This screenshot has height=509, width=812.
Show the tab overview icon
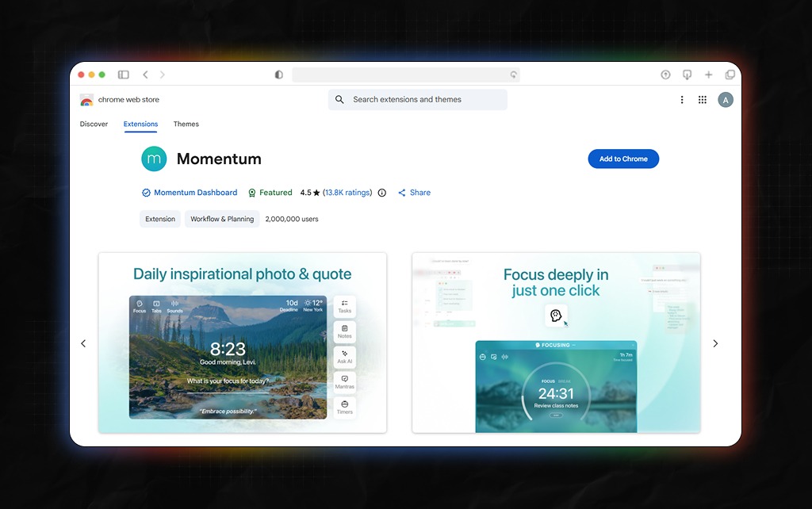(730, 75)
